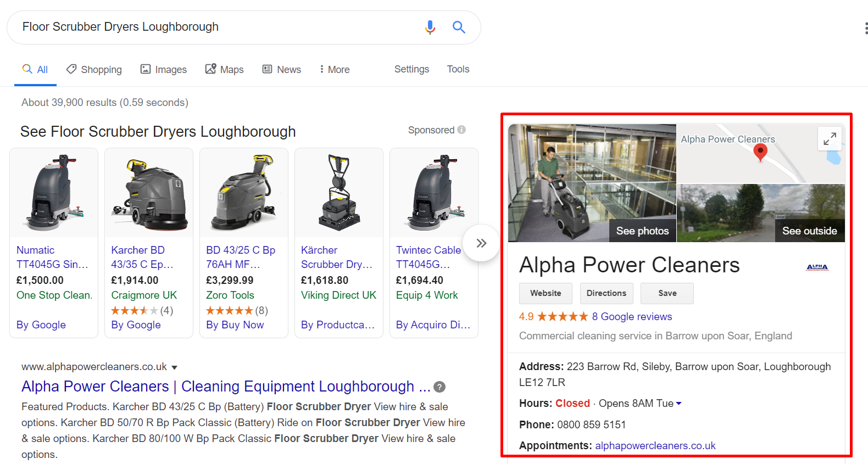Viewport: 868px width, 464px height.
Task: Click the £3,299.99 price
Action: [x=230, y=281]
